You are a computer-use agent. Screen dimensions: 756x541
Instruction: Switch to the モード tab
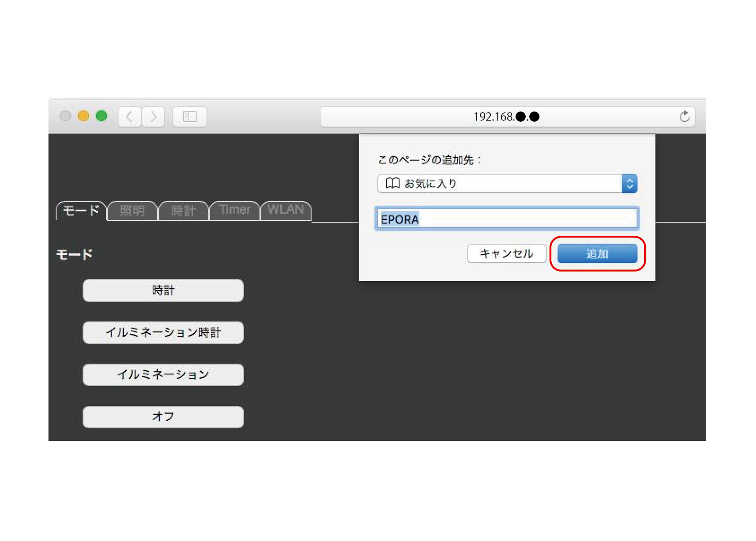pyautogui.click(x=81, y=211)
